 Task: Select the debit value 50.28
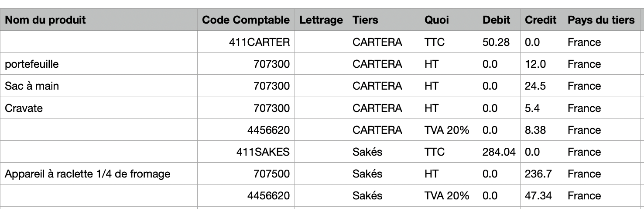click(499, 42)
